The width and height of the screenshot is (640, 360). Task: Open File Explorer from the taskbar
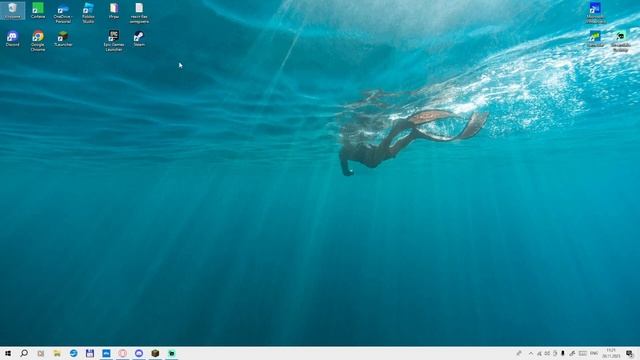[57, 353]
